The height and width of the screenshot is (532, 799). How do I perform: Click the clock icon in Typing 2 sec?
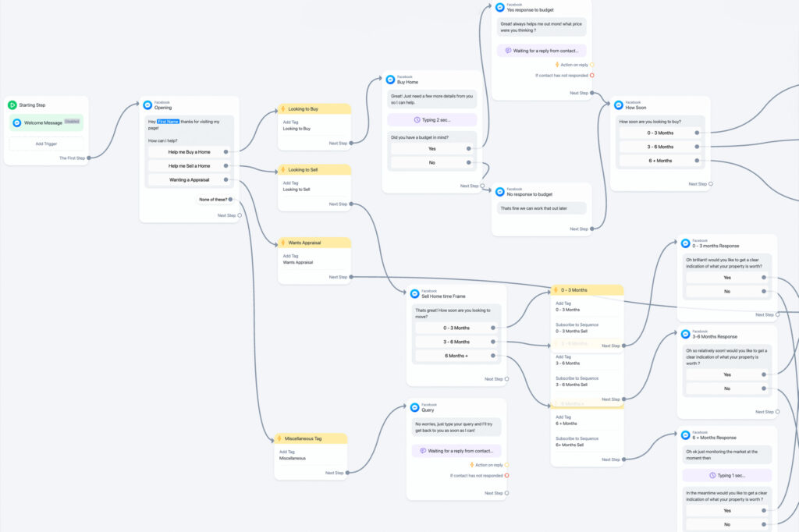tap(417, 120)
